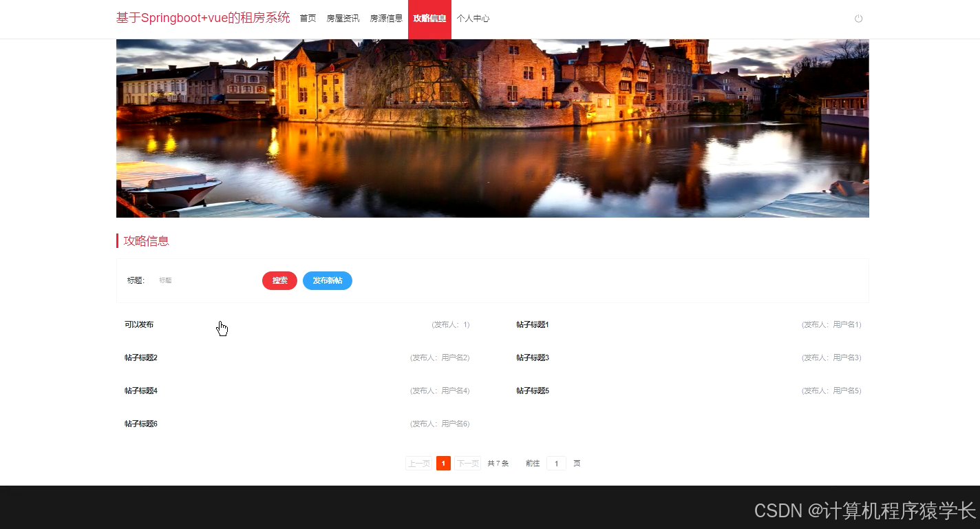Click the red 搜索 button

pyautogui.click(x=279, y=280)
